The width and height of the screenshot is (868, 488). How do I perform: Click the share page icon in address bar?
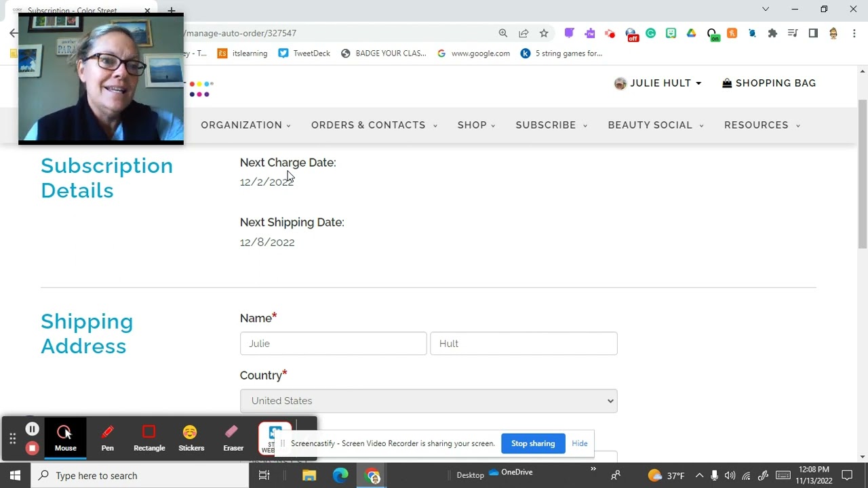point(524,33)
